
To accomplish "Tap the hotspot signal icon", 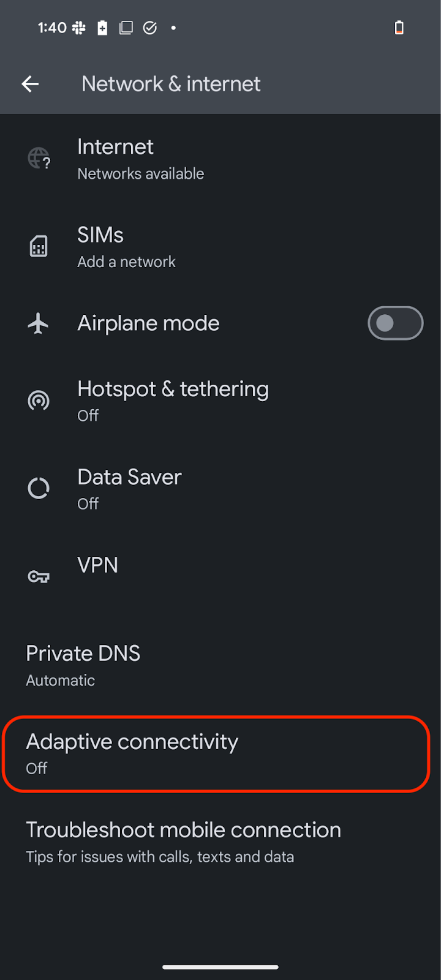I will [x=39, y=401].
